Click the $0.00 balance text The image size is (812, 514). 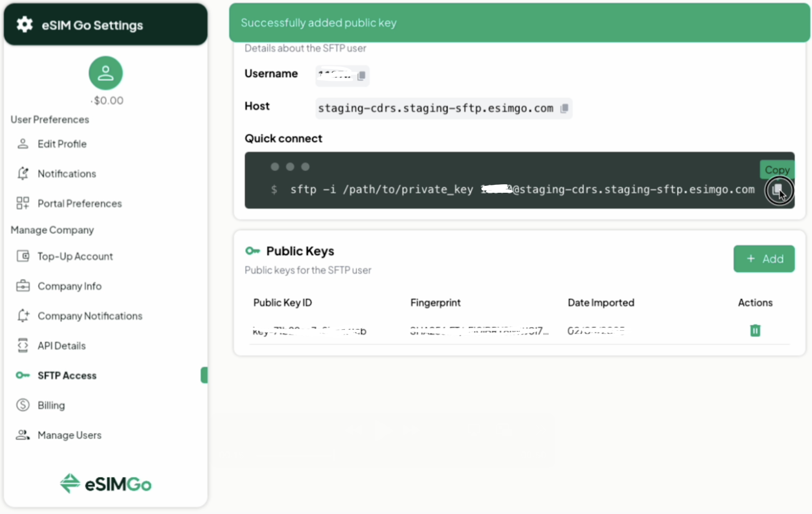[108, 100]
